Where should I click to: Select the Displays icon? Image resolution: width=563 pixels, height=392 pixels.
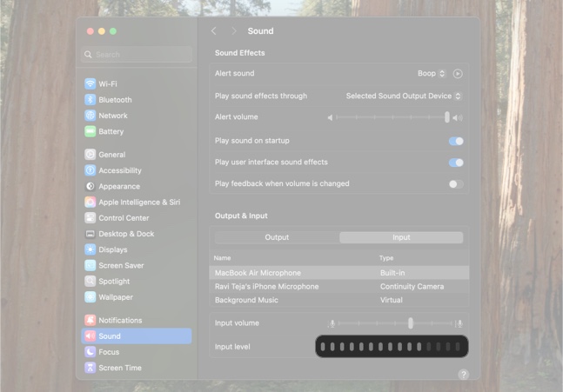pyautogui.click(x=90, y=249)
